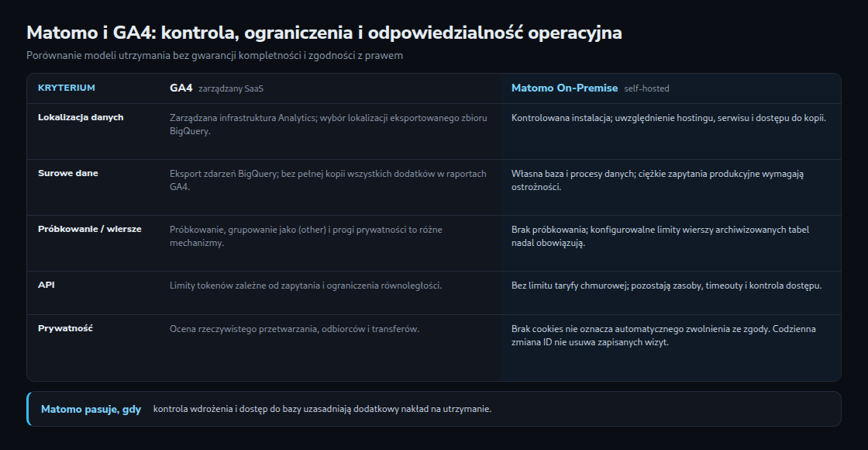Click the subtitle 'Porównanie modeli utrzymania…'
This screenshot has height=450, width=868.
215,55
